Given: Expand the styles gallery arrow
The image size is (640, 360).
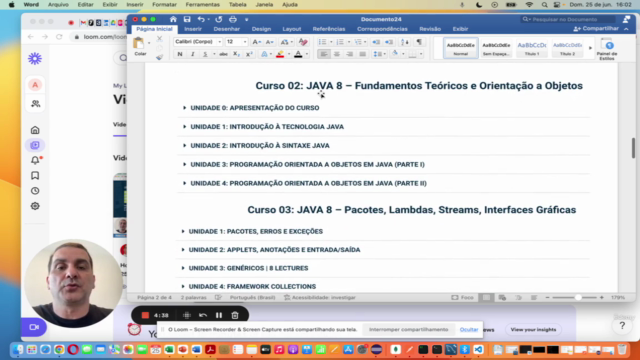Looking at the screenshot, I should point(590,48).
